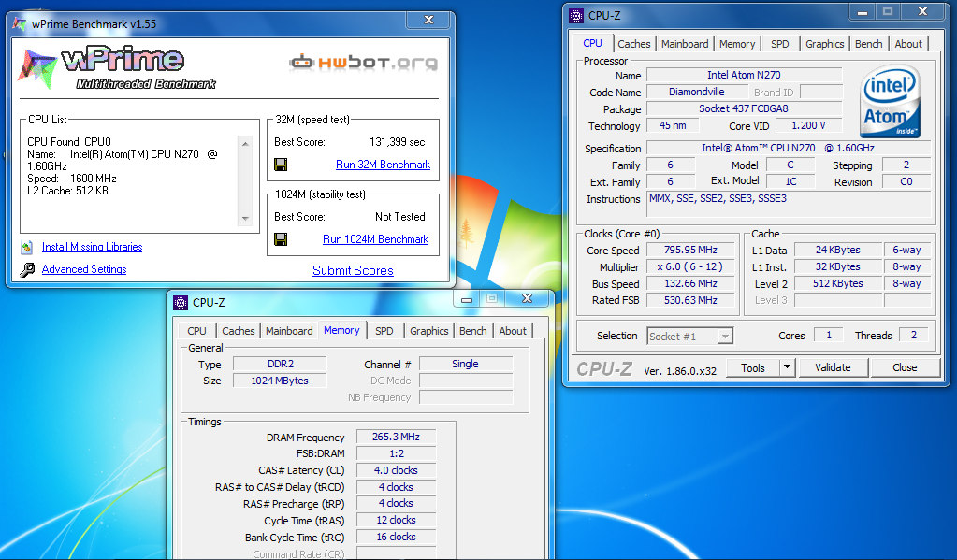This screenshot has width=957, height=560.
Task: Click the CPU-Z title bar icon of right window
Action: tap(576, 15)
